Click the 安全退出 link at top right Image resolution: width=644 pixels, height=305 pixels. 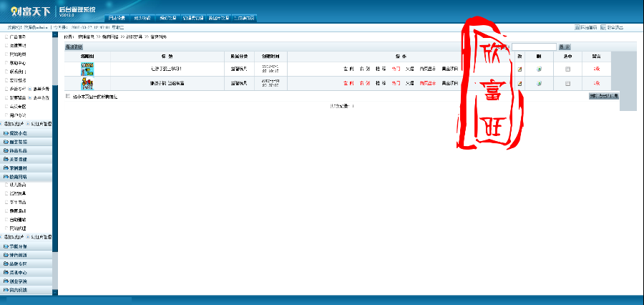(615, 27)
